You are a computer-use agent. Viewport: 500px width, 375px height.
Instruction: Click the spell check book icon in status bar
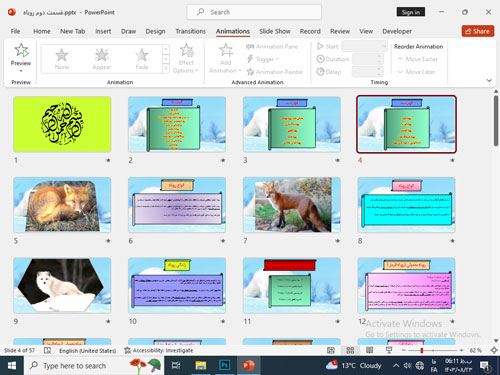tap(47, 350)
